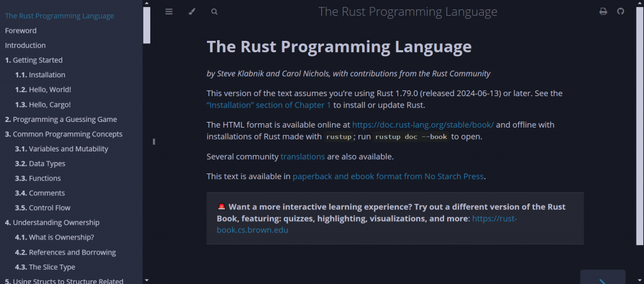Click sidebar scrollbar up arrow
Screen dimensions: 644x284
(147, 3)
